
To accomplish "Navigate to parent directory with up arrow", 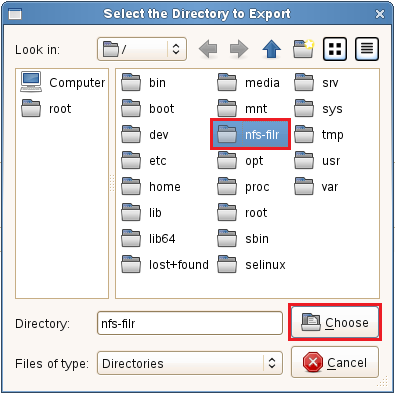I will tap(271, 49).
